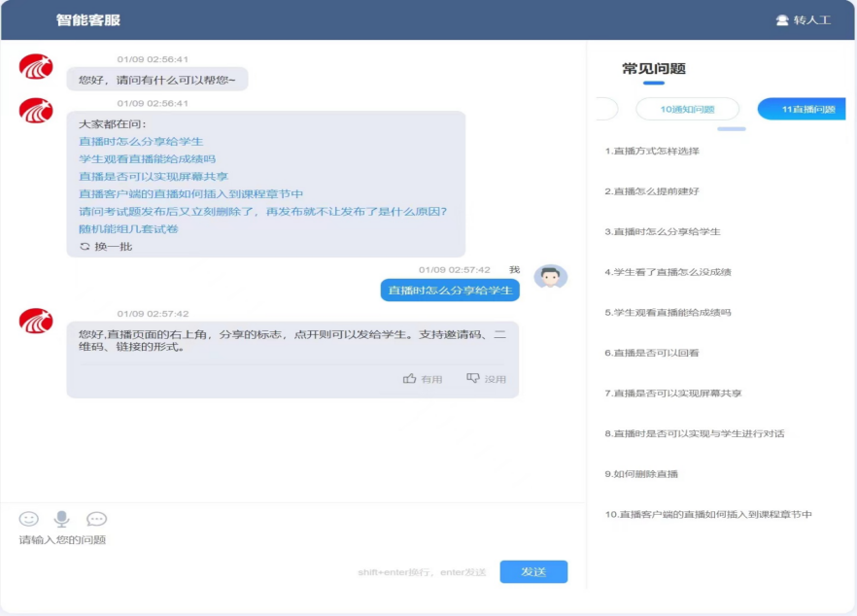The image size is (857, 616).
Task: Open FAQ item 6.直播是否可以回看
Action: click(x=651, y=354)
